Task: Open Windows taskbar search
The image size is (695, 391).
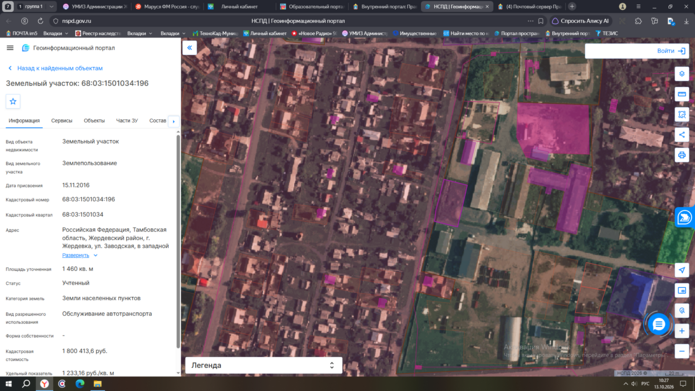Action: (26, 384)
